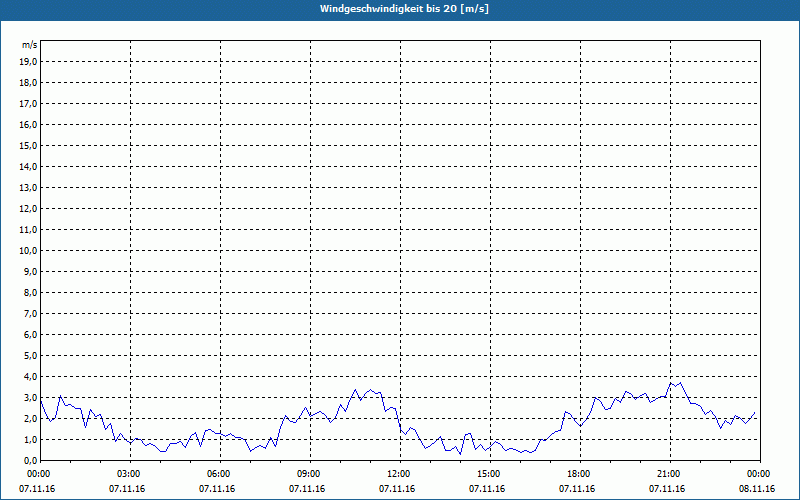The height and width of the screenshot is (500, 800).
Task: Click the 11,0 y-axis label
Action: click(28, 230)
